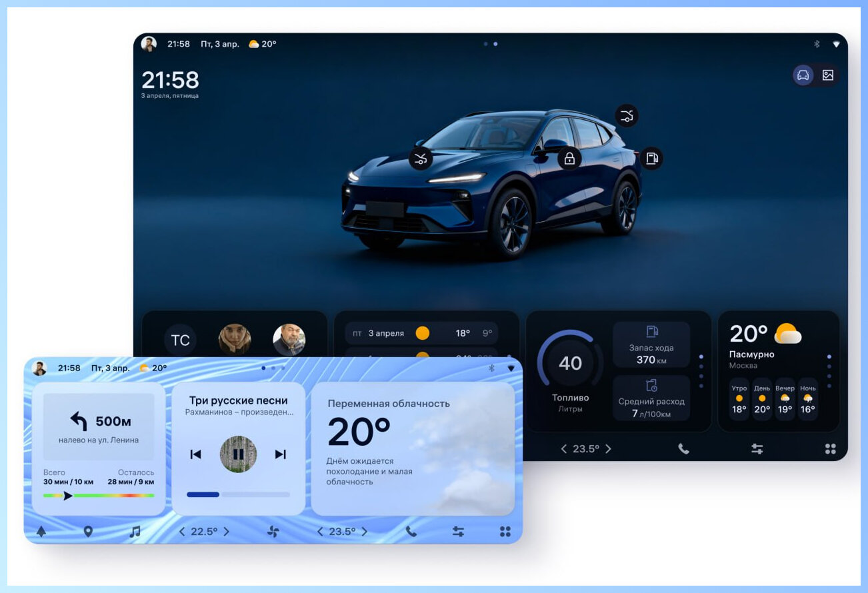Image resolution: width=868 pixels, height=593 pixels.
Task: Switch to wallpaper image view in dark screen
Action: [828, 75]
